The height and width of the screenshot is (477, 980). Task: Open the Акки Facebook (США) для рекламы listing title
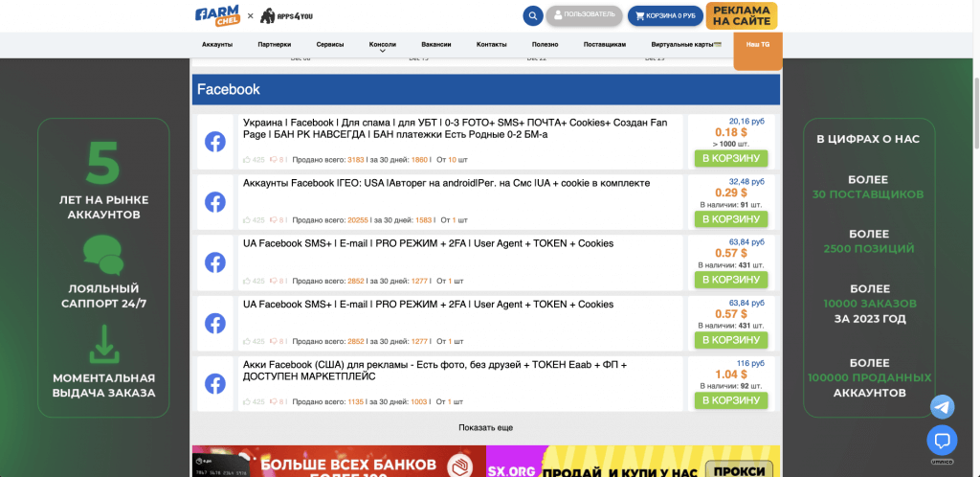click(434, 371)
